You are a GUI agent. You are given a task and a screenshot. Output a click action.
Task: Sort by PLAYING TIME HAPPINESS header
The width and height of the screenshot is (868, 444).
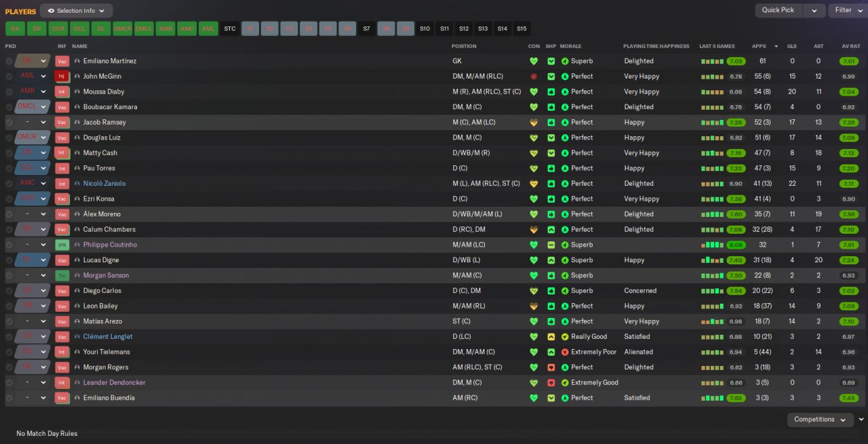click(656, 46)
